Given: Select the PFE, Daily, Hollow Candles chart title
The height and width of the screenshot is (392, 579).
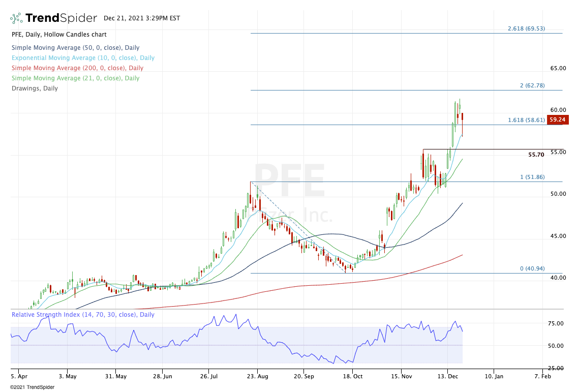Looking at the screenshot, I should [x=59, y=35].
